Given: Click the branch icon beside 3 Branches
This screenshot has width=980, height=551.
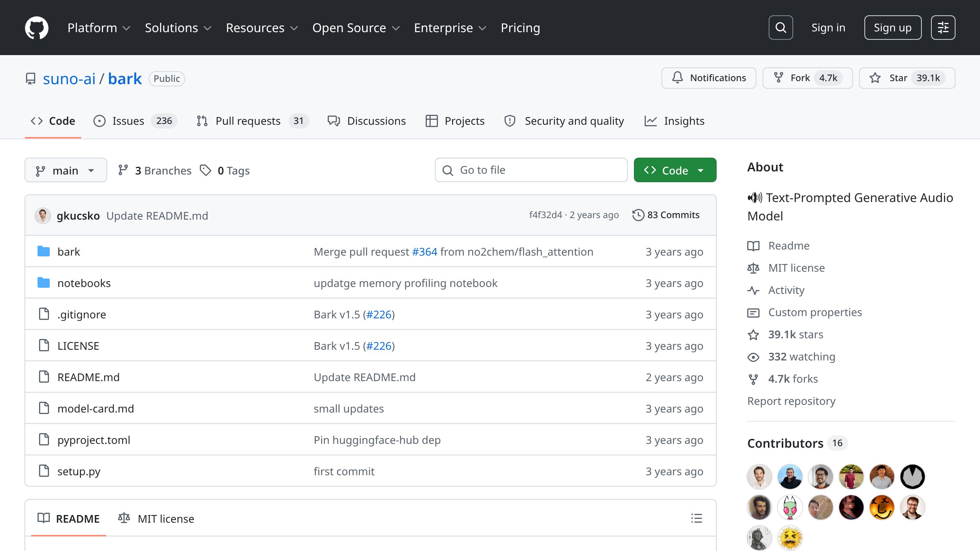Looking at the screenshot, I should click(x=123, y=170).
